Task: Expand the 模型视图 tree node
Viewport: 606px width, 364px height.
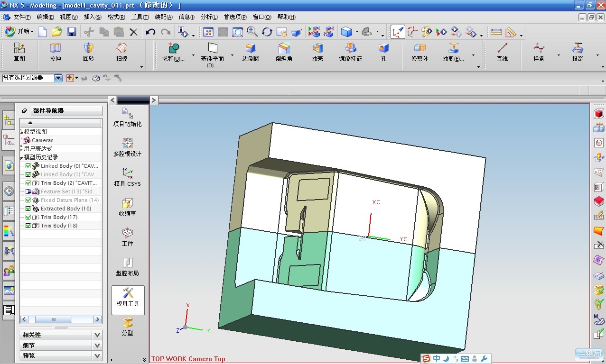Action: [22, 132]
